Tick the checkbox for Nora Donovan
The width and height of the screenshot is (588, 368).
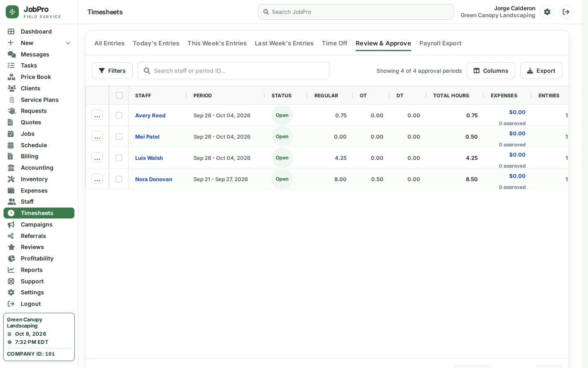tap(119, 179)
